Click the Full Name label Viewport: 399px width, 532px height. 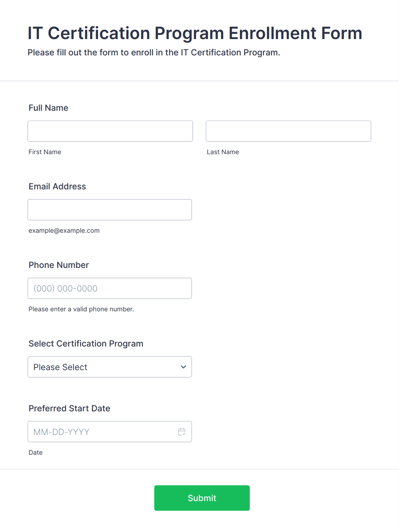[x=48, y=108]
